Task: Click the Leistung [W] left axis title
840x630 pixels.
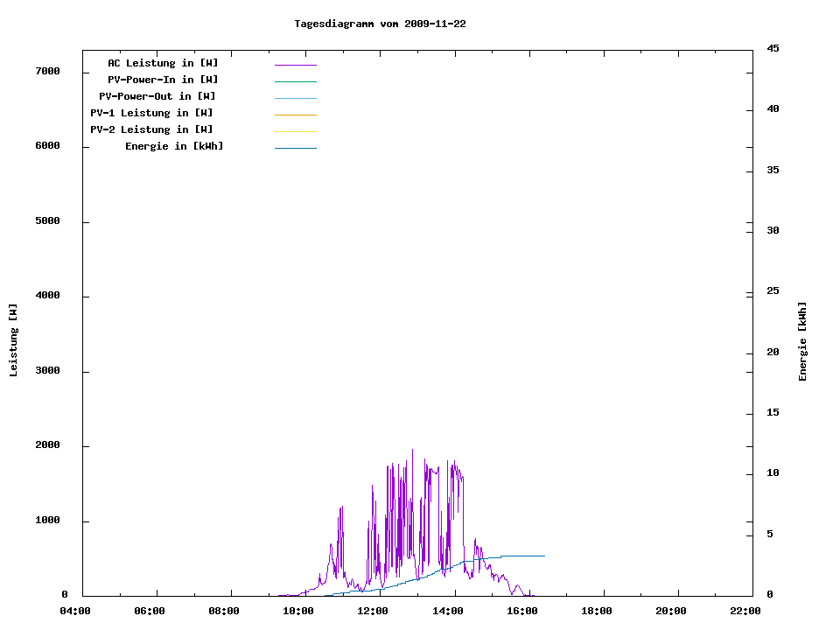Action: click(x=13, y=340)
